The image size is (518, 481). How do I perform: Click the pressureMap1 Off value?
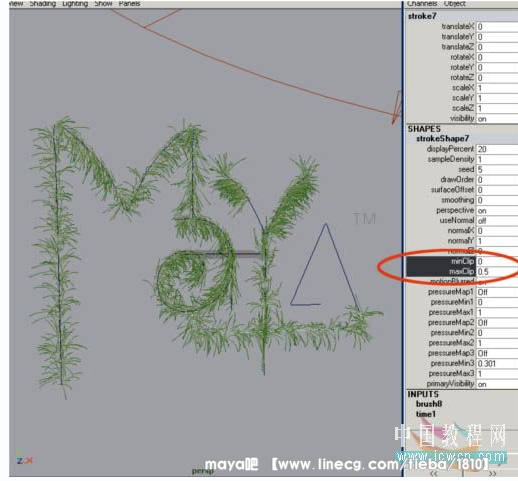(x=497, y=292)
